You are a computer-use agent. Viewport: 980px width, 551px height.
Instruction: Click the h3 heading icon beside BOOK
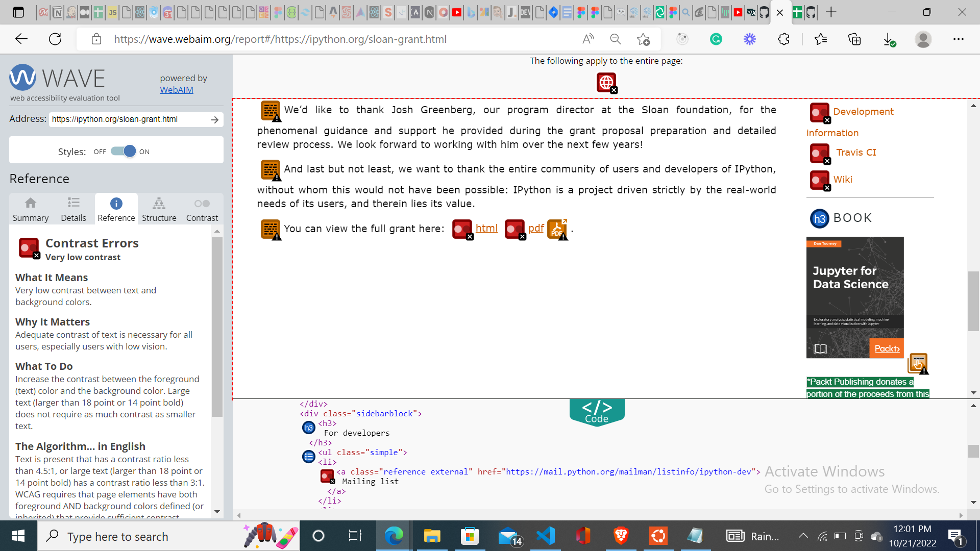[x=819, y=219]
